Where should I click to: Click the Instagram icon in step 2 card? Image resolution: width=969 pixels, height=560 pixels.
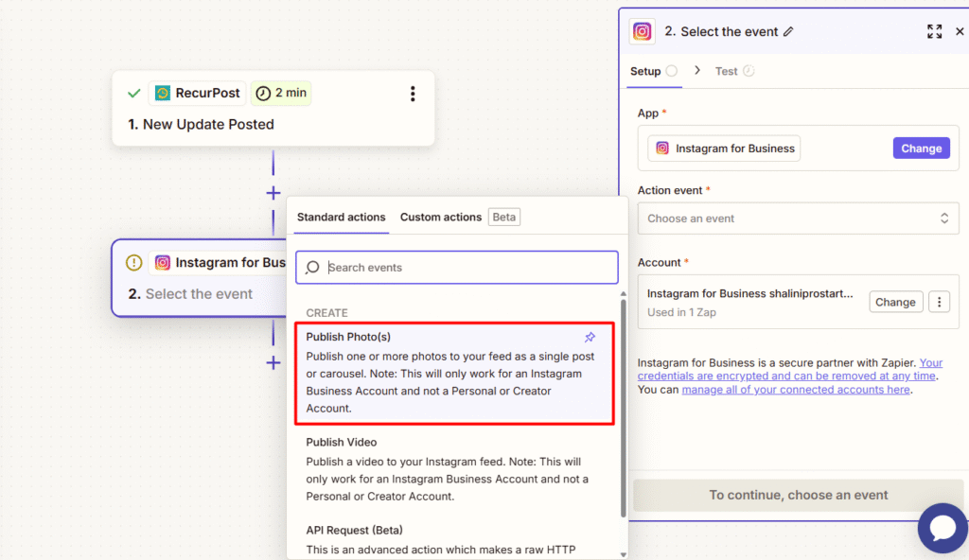coord(163,263)
